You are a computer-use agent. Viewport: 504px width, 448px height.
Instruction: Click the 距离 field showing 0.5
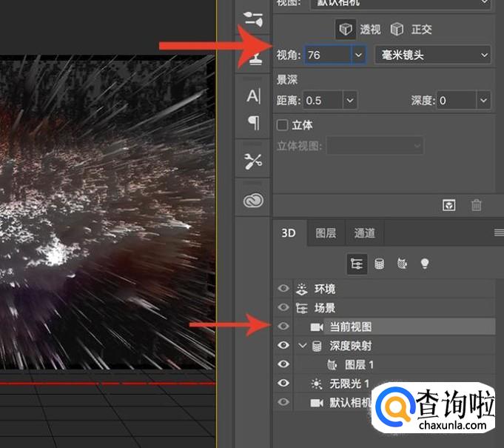[x=323, y=101]
